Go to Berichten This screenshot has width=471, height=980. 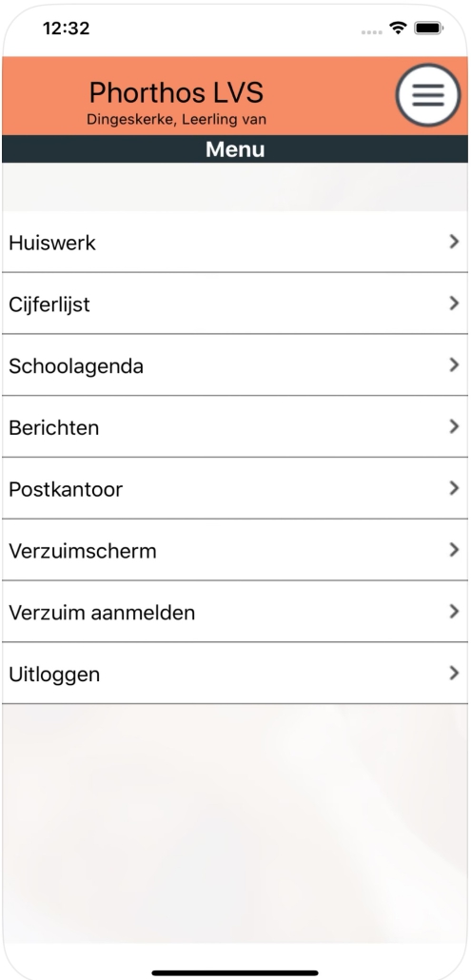point(235,426)
